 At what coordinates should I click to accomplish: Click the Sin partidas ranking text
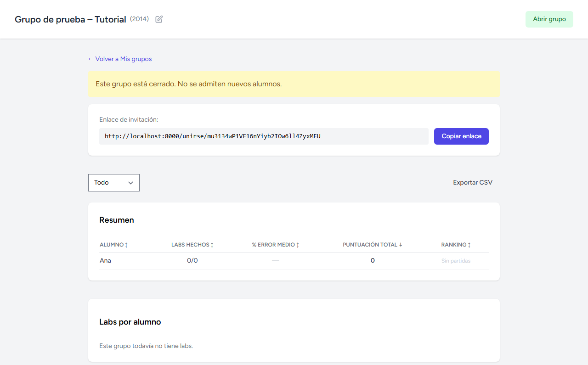click(x=456, y=261)
